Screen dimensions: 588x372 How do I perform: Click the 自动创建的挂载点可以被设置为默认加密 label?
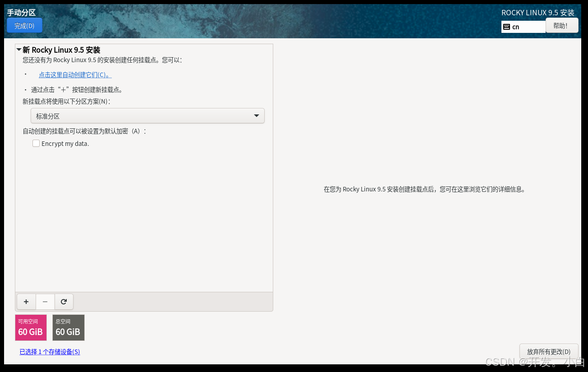point(85,131)
